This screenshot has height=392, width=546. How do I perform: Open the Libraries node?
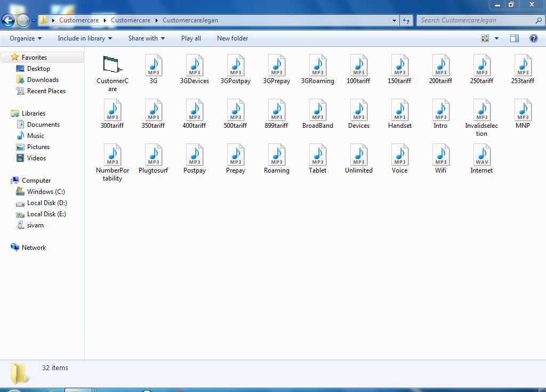[34, 113]
